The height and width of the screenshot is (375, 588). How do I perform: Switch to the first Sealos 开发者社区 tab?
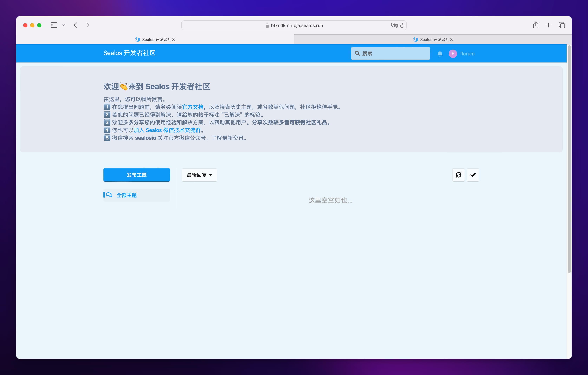pyautogui.click(x=155, y=40)
